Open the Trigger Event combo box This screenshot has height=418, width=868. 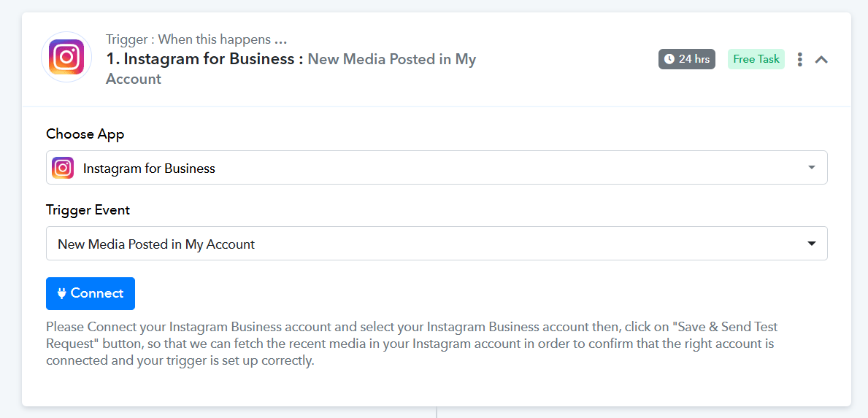pos(437,244)
